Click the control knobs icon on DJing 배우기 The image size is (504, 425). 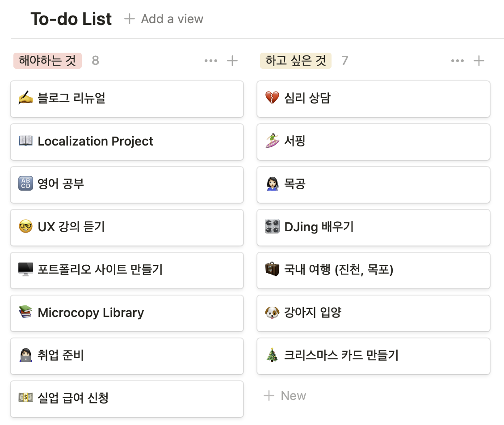click(272, 226)
